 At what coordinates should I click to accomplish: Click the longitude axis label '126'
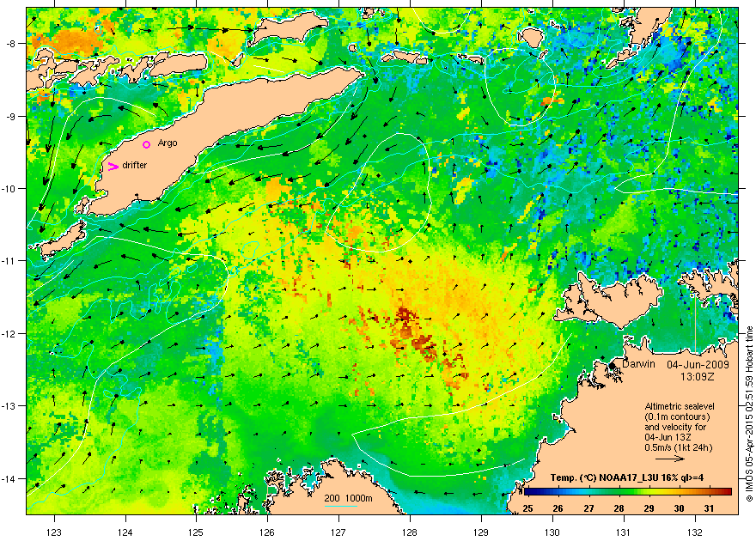point(267,532)
